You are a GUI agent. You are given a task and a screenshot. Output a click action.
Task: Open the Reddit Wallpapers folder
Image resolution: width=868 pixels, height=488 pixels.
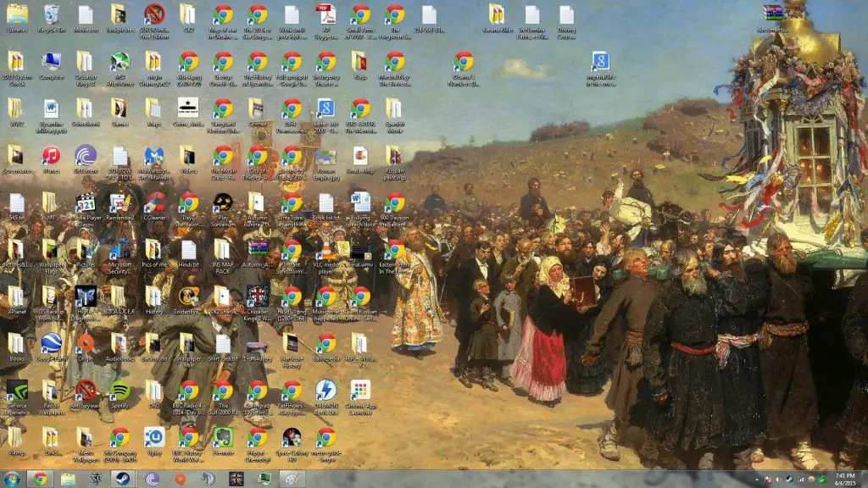point(51,398)
